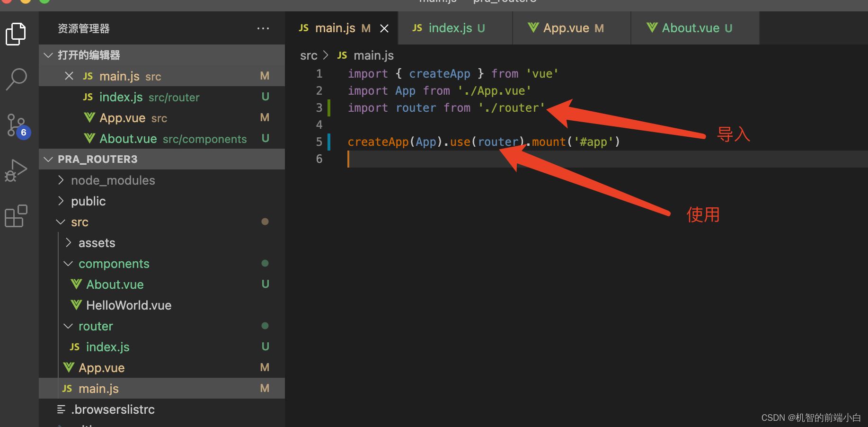
Task: Open index.js src/router in open editors
Action: point(162,97)
